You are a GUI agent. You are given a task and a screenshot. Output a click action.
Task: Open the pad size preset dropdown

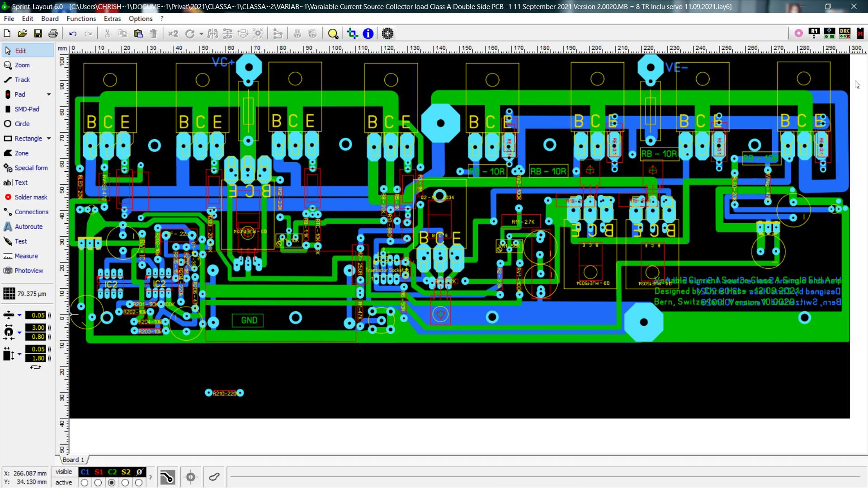pos(19,333)
